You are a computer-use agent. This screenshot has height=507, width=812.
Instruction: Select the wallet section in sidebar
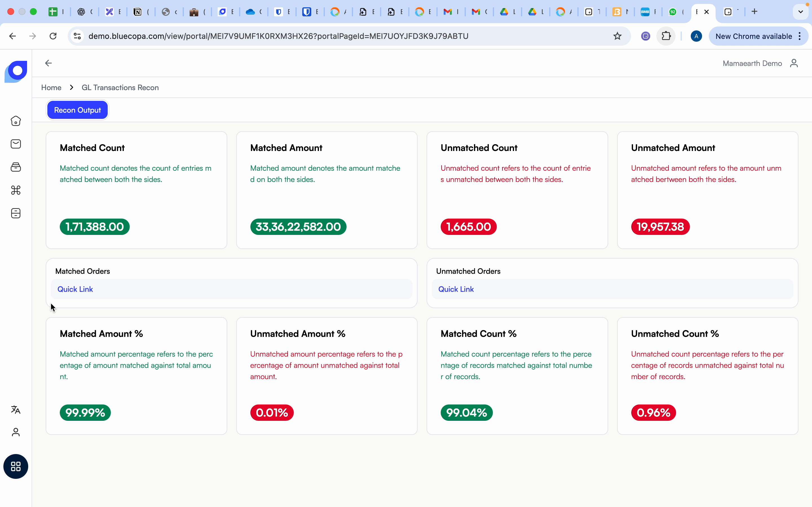coord(16,167)
